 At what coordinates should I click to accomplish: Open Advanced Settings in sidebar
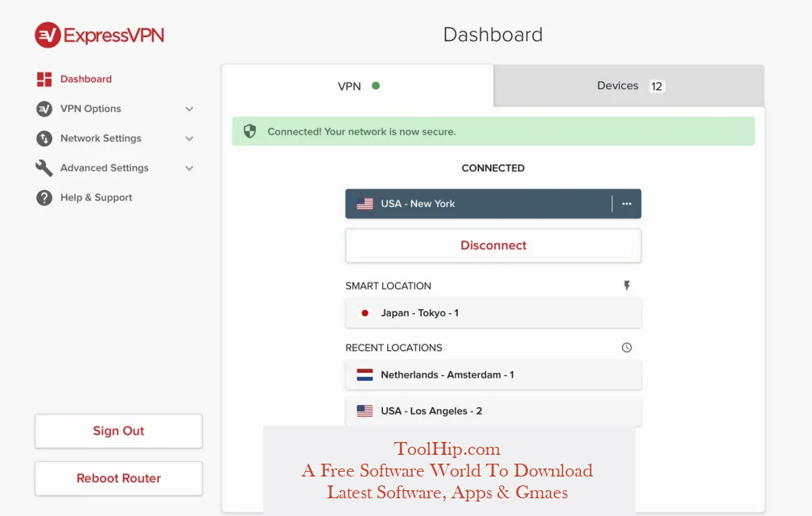click(x=105, y=168)
